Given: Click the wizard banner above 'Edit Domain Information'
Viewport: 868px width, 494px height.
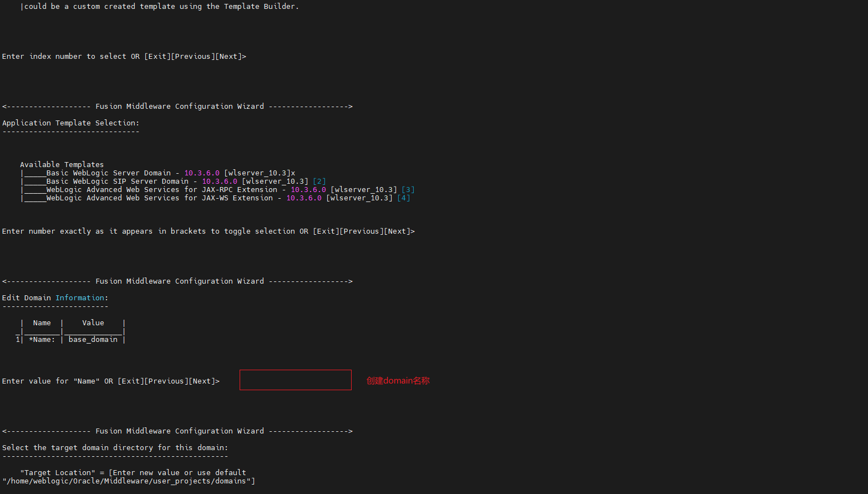Looking at the screenshot, I should tap(177, 281).
